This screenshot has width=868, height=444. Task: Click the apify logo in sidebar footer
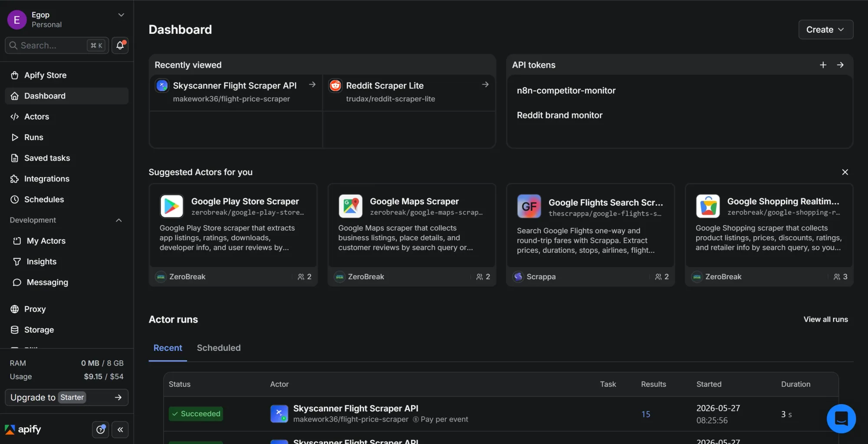tap(23, 430)
